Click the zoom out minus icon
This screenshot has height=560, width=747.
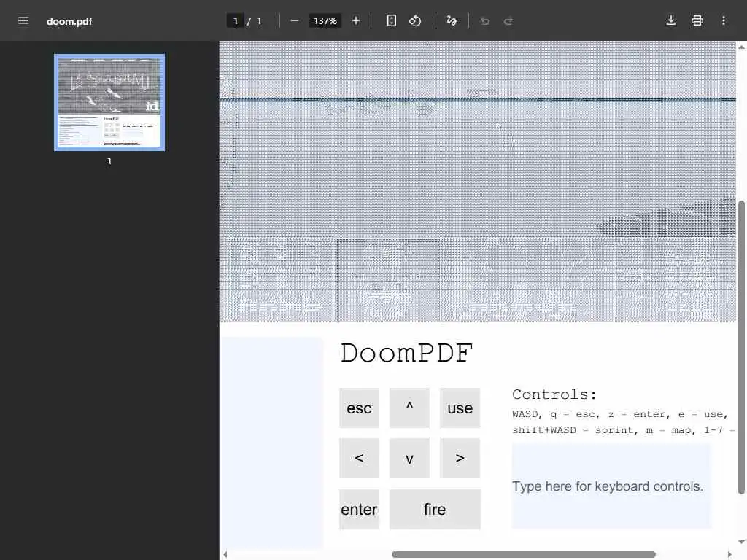(295, 20)
